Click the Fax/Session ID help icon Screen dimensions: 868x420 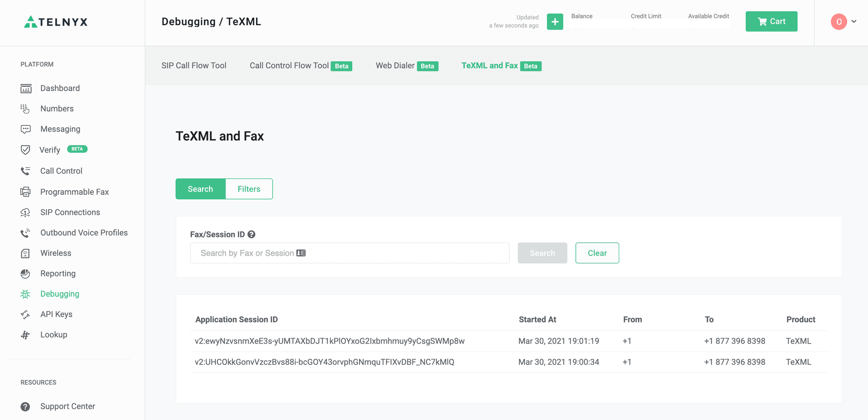coord(251,234)
